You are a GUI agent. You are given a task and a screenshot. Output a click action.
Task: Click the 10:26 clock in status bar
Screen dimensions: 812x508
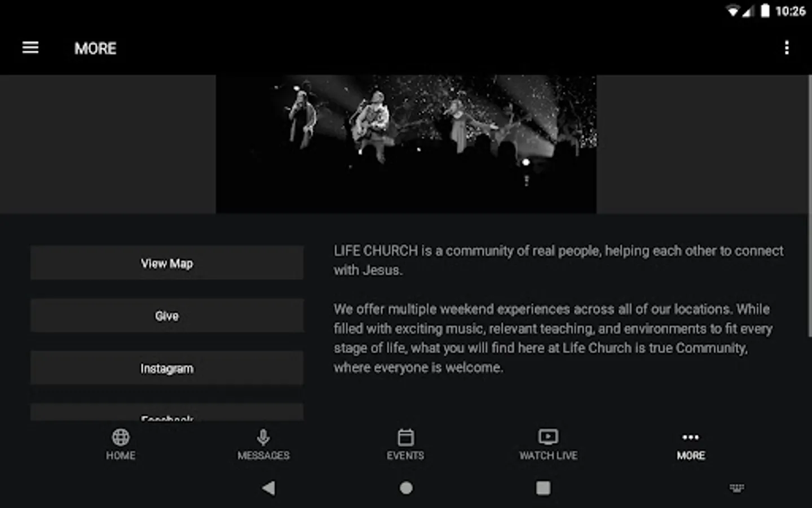click(x=790, y=11)
